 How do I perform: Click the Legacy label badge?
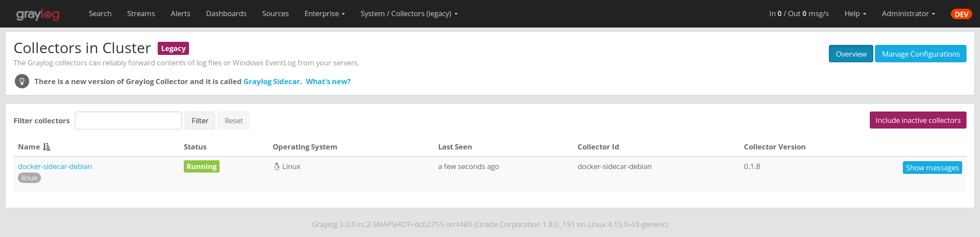coord(173,48)
